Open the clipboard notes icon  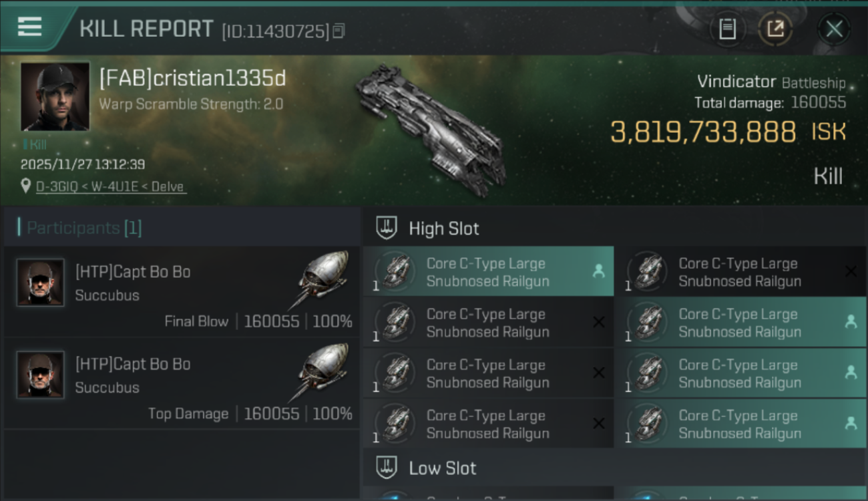click(727, 29)
